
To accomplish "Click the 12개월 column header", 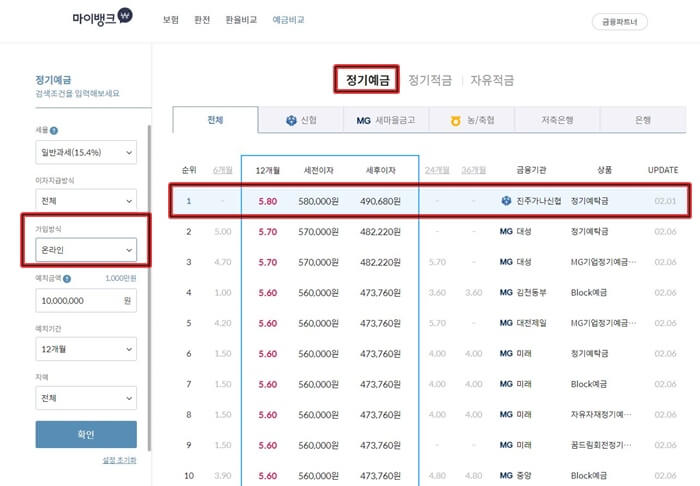I will click(267, 170).
